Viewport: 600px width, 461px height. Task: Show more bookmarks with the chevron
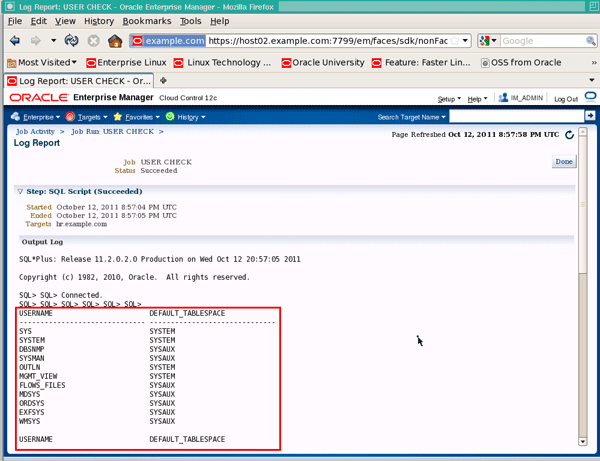(593, 62)
